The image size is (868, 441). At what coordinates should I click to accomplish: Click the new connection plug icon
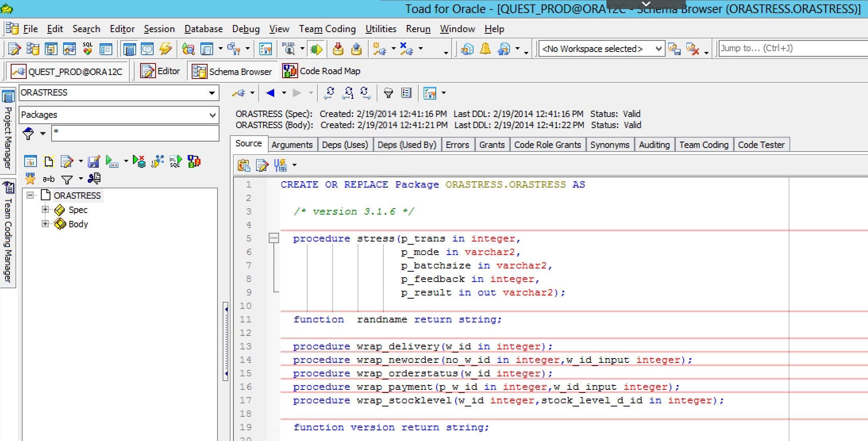click(x=380, y=49)
